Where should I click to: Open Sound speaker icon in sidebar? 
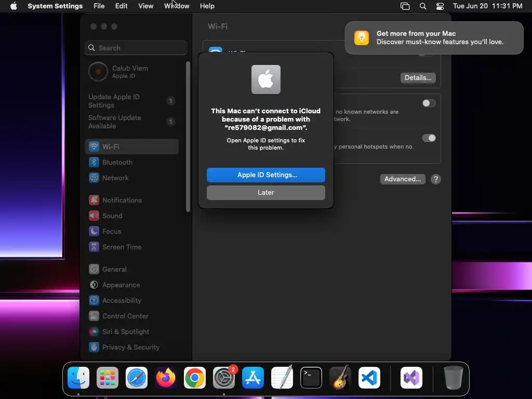[94, 216]
